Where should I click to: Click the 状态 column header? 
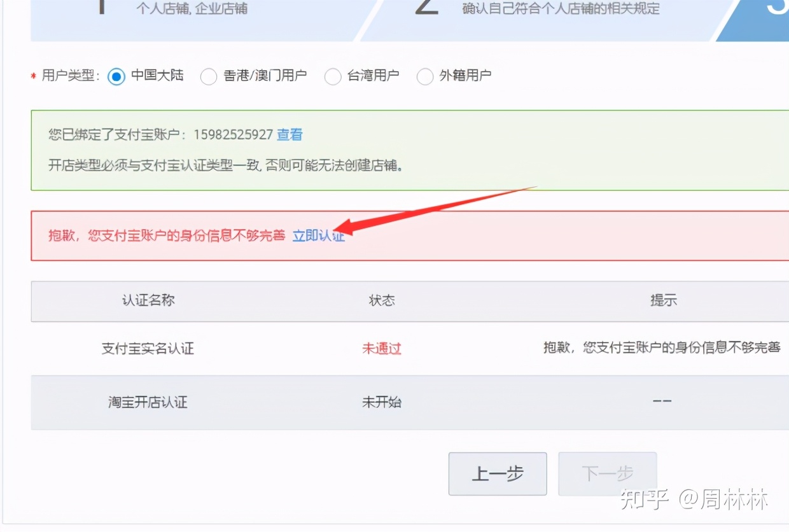(381, 300)
